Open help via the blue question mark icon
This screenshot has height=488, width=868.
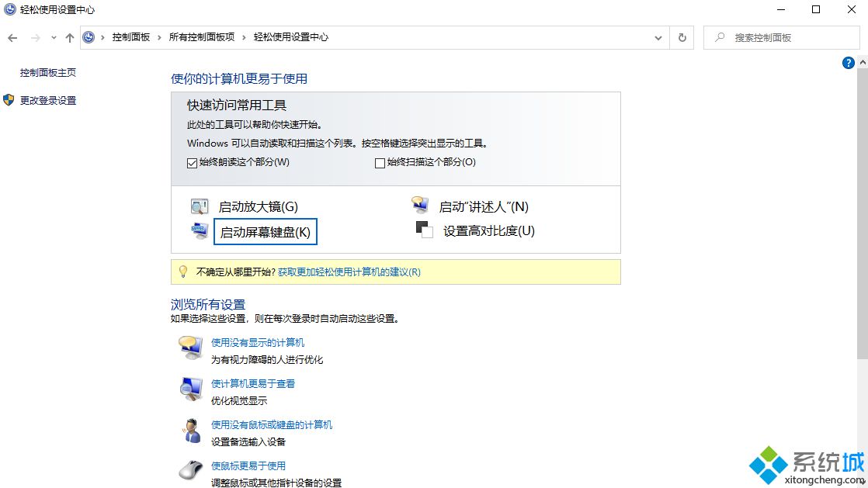849,63
